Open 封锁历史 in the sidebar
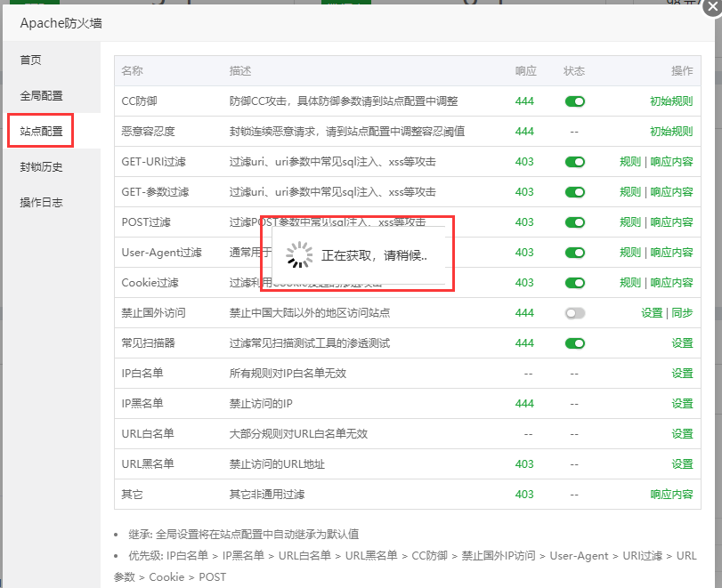Image resolution: width=722 pixels, height=588 pixels. (x=41, y=167)
